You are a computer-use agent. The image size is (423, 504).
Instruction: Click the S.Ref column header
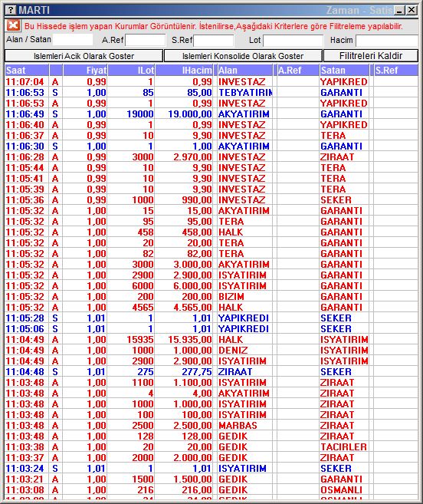click(x=396, y=70)
